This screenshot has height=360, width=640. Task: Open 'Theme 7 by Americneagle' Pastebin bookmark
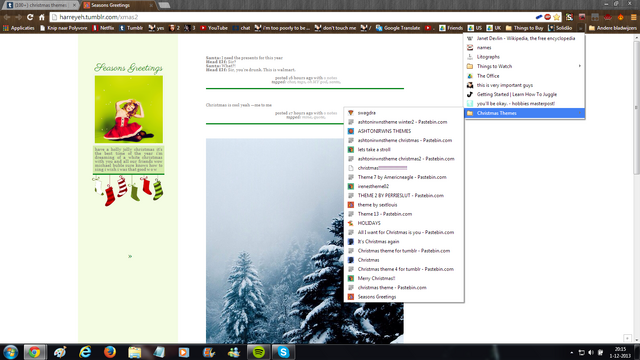point(404,177)
